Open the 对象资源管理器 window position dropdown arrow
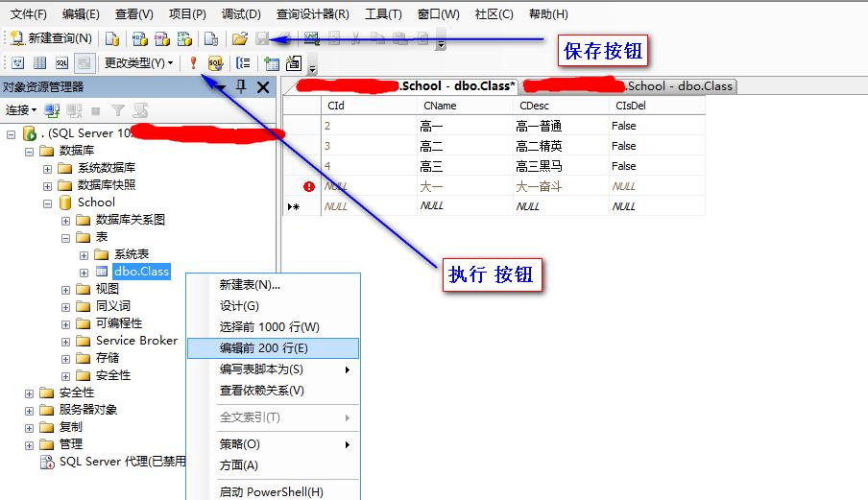 (x=221, y=86)
